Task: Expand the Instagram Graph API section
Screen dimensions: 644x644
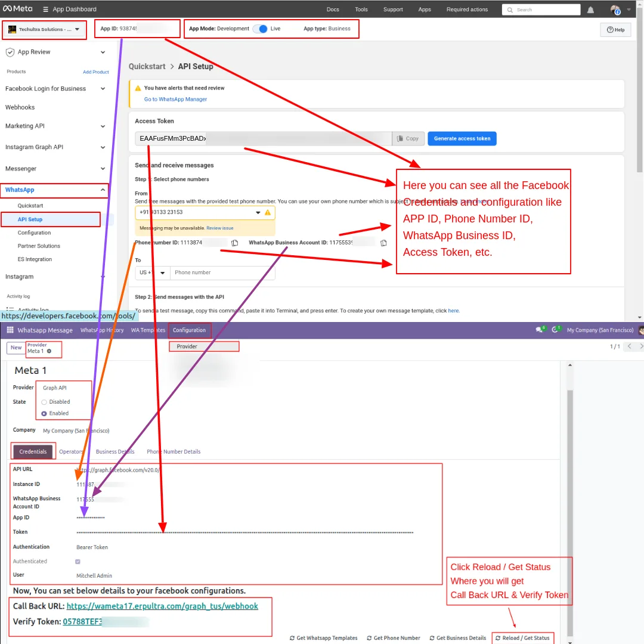Action: click(x=103, y=147)
